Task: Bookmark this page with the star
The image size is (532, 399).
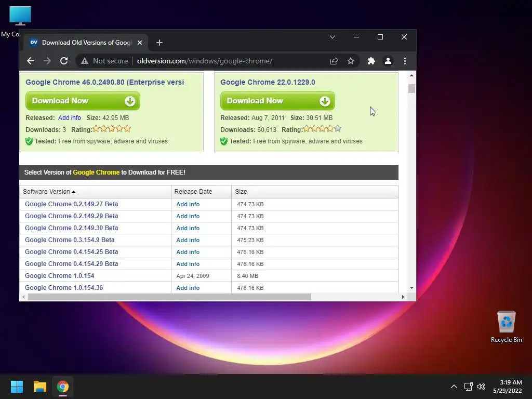Action: pos(351,61)
